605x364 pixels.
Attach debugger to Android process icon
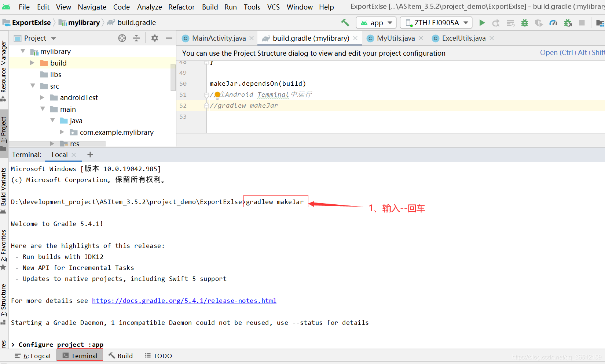[x=568, y=23]
